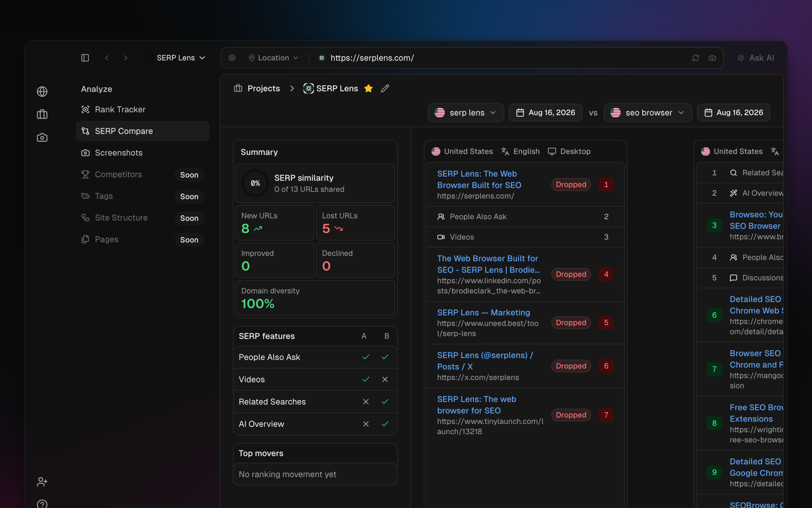
Task: Open Rank Tracker
Action: pos(143,109)
